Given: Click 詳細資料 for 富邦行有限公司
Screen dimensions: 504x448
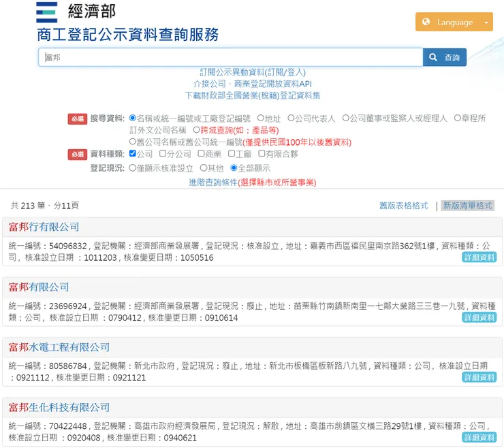Looking at the screenshot, I should pos(479,257).
